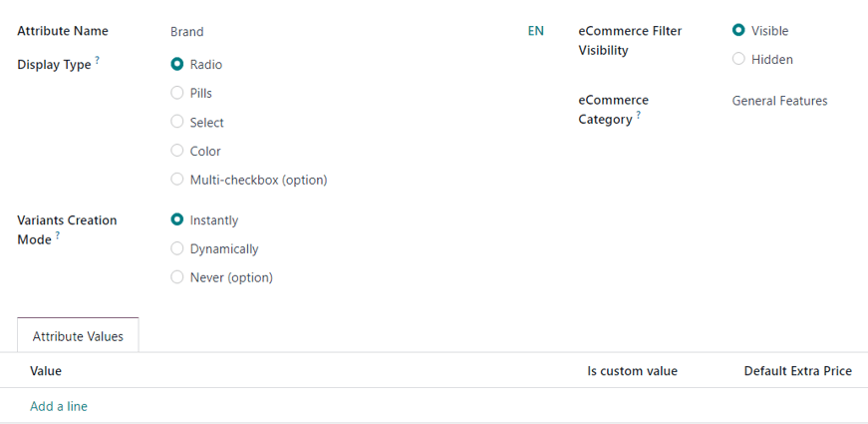Click the Value column header
The height and width of the screenshot is (424, 868).
pos(46,371)
